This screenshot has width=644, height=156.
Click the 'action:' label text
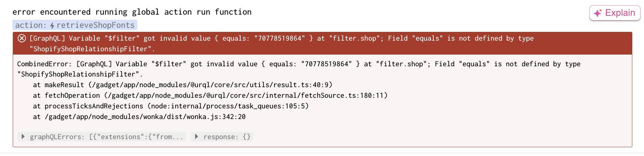(31, 25)
